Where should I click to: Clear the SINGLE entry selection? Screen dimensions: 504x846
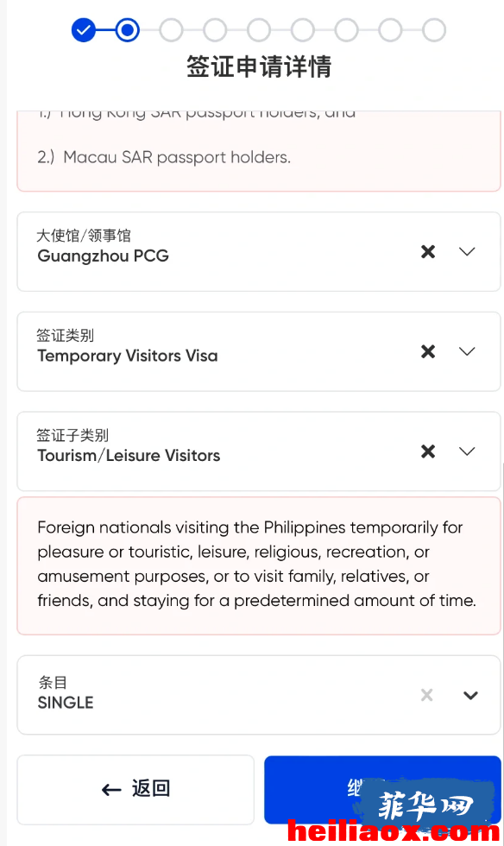427,695
